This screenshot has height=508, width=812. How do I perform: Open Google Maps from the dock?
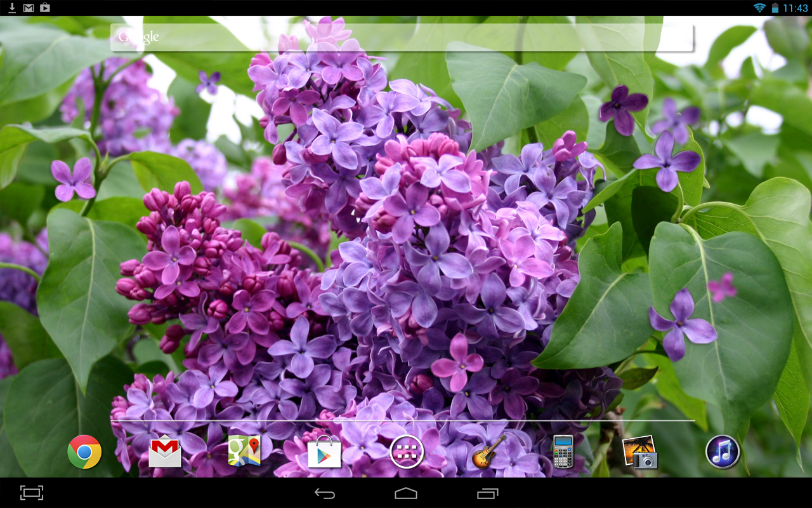click(x=244, y=451)
